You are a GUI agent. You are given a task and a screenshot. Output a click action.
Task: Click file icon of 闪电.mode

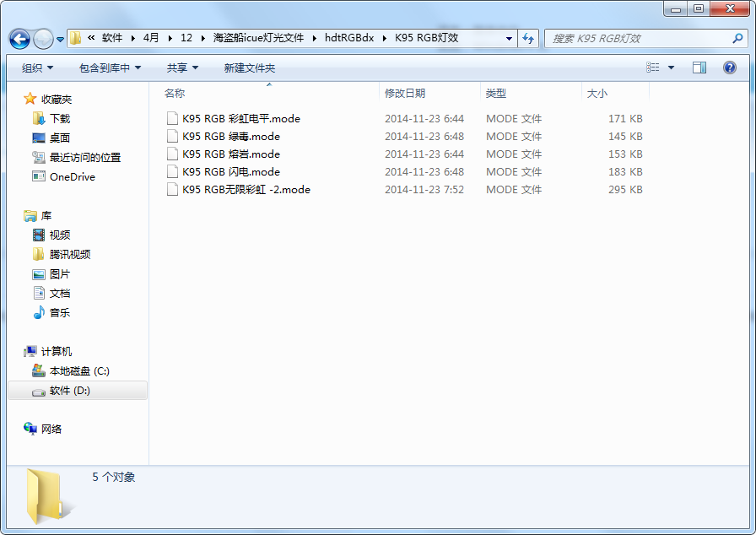172,172
